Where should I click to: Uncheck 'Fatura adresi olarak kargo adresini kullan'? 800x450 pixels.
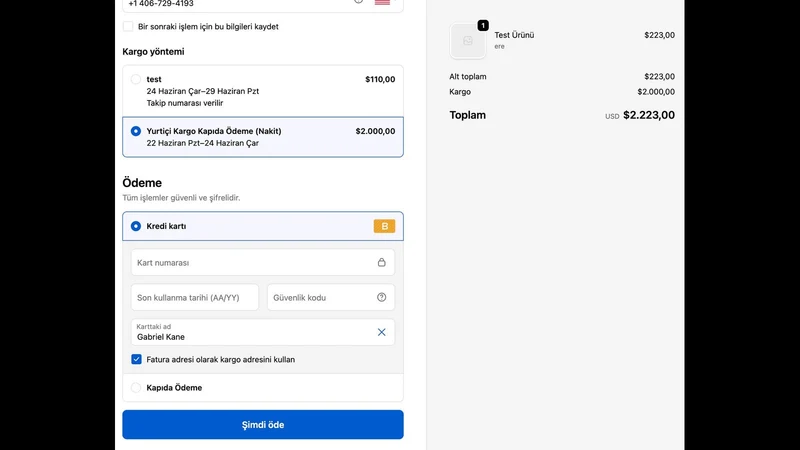136,359
